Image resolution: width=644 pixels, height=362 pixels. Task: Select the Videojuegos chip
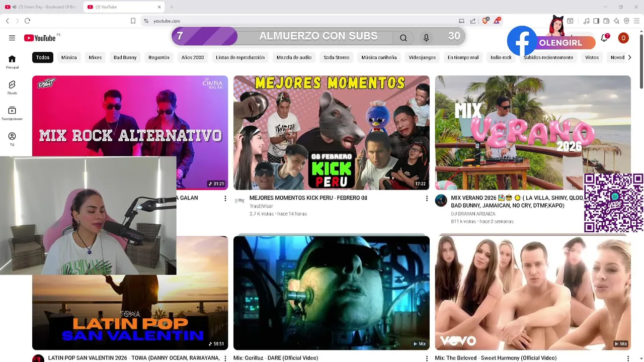click(x=422, y=57)
